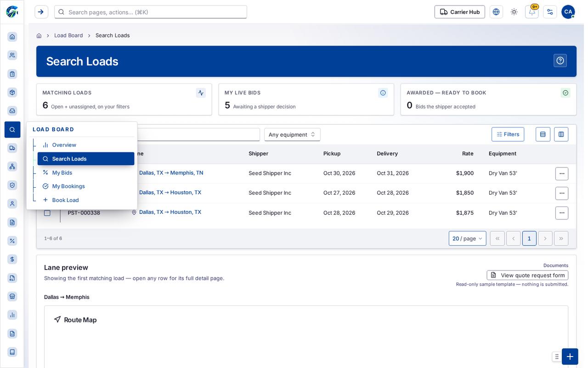This screenshot has width=588, height=368.
Task: Click the home breadcrumb icon
Action: point(39,35)
